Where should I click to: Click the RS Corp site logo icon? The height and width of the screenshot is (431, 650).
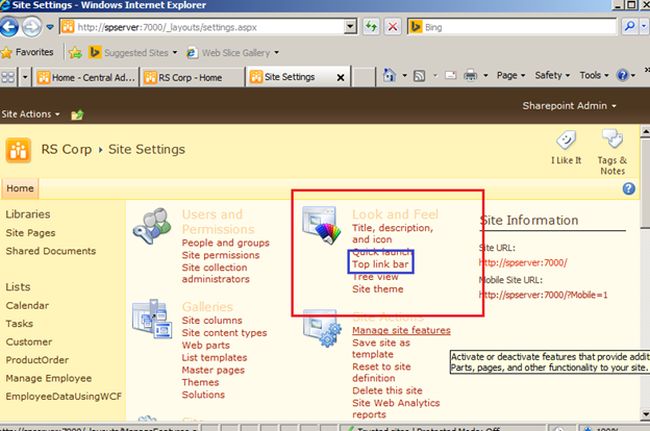pyautogui.click(x=18, y=150)
